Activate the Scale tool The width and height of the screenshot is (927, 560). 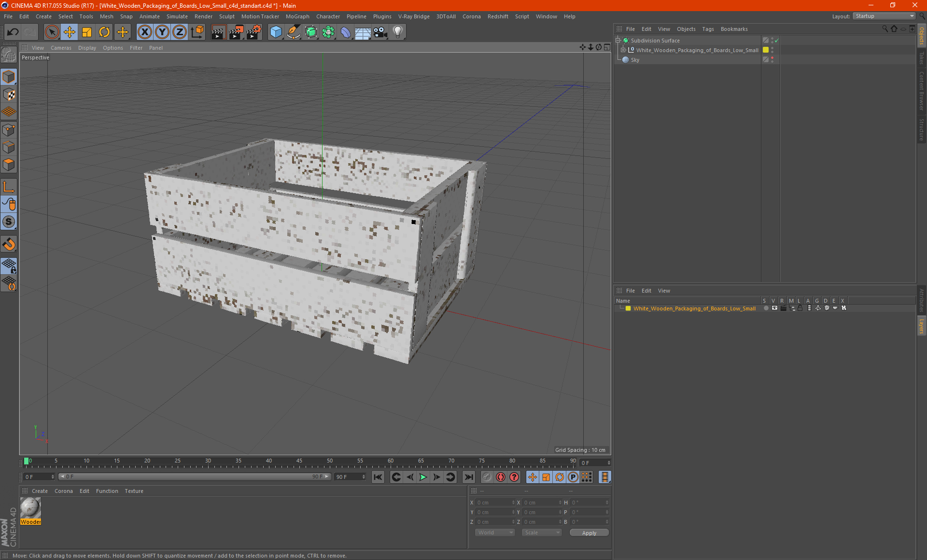pos(87,32)
